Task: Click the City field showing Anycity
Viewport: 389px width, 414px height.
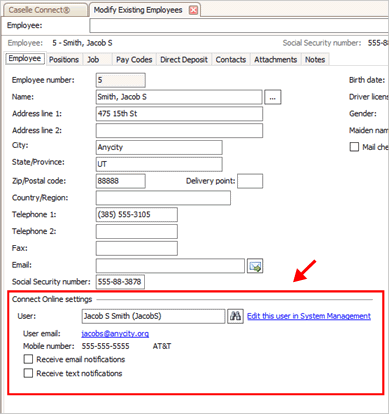Action: pyautogui.click(x=159, y=147)
